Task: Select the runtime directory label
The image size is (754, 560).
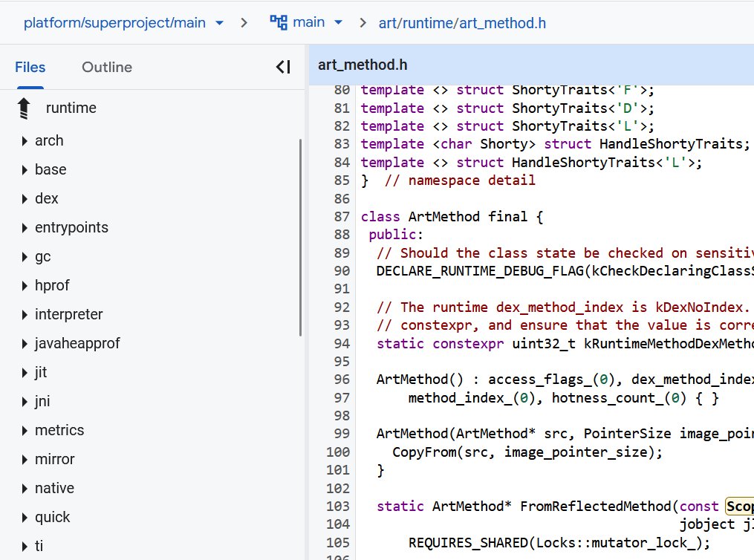Action: coord(71,108)
